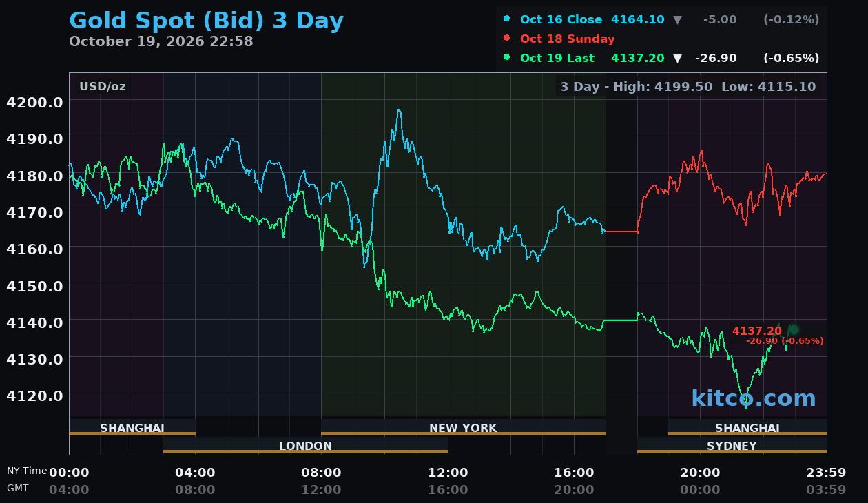Click the 'USD/oz' unit label
Viewport: 868px width, 503px height.
pos(103,86)
